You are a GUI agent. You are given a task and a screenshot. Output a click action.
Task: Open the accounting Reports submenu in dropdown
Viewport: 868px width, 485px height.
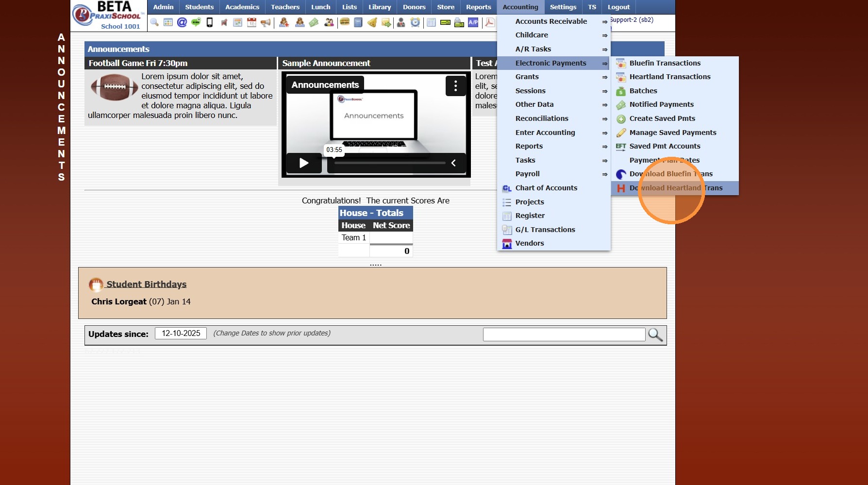coord(554,146)
